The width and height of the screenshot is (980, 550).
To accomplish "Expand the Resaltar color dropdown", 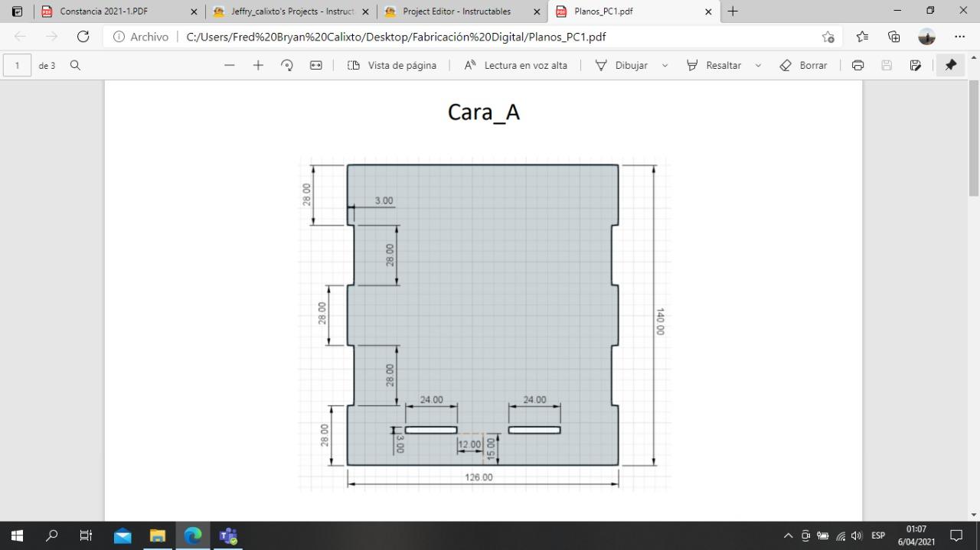I will [x=758, y=66].
